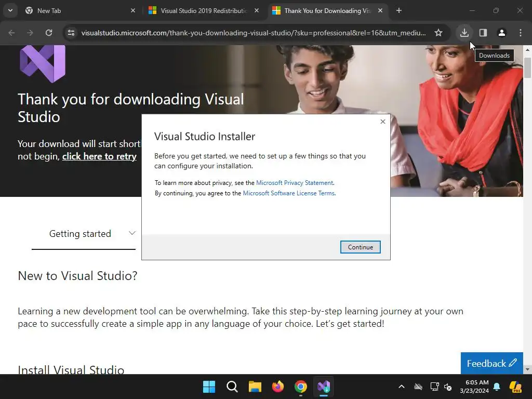Open notifications bell icon
The width and height of the screenshot is (532, 399).
(x=497, y=387)
